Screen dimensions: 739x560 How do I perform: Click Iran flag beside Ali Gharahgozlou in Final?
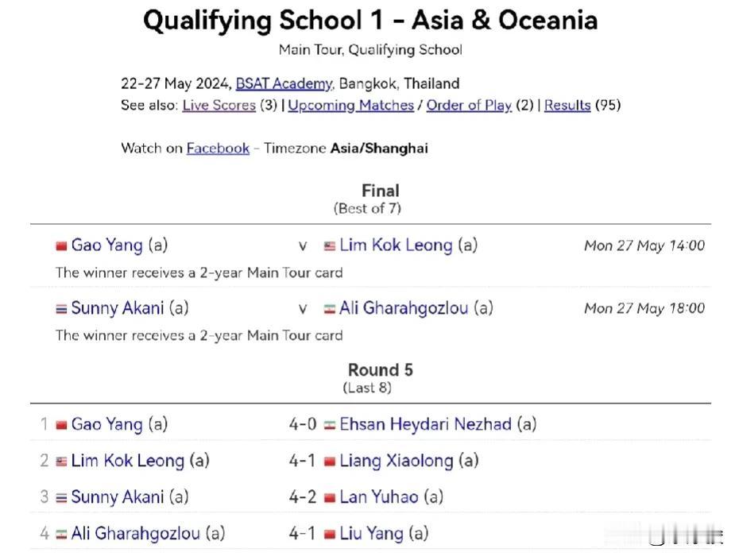tap(330, 310)
